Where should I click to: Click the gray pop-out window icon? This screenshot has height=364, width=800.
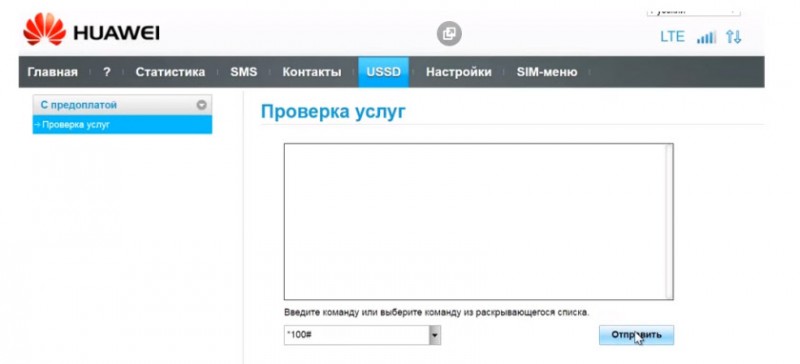pos(449,34)
